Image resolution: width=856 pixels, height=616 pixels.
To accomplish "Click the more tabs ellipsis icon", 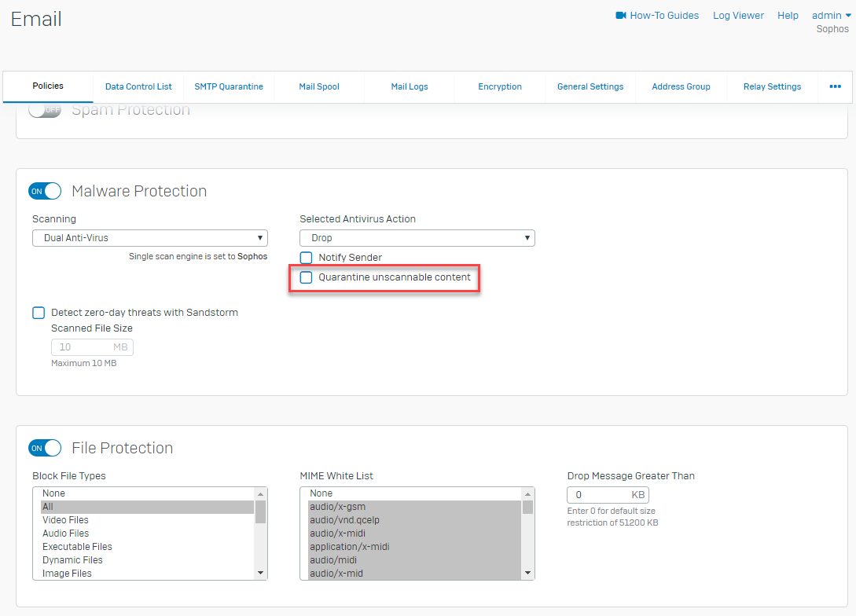I will pos(835,86).
